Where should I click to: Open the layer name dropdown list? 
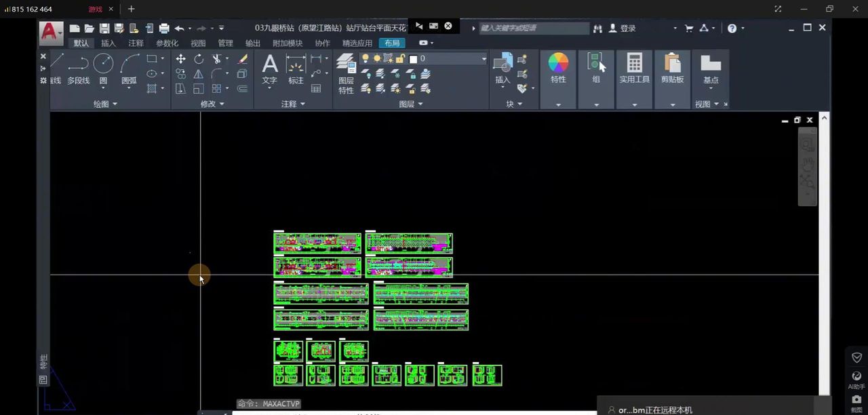pos(484,59)
